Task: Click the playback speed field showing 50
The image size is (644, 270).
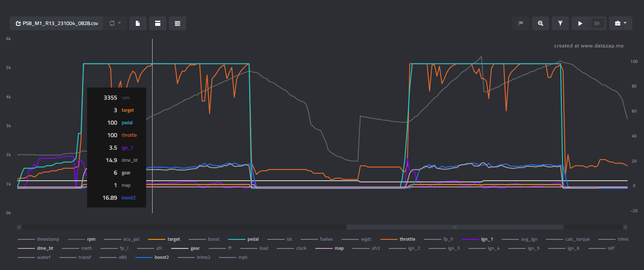Action: (597, 23)
